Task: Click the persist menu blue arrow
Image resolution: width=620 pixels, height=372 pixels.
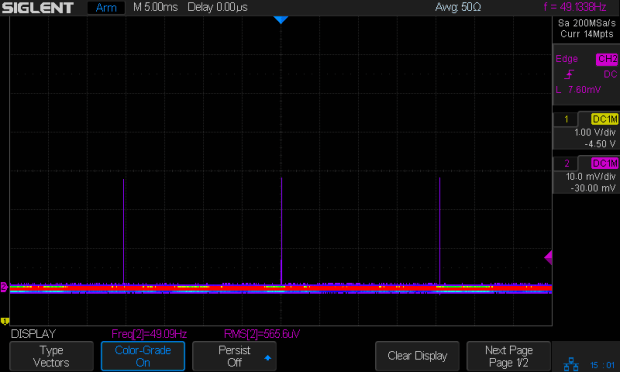Action: 268,358
